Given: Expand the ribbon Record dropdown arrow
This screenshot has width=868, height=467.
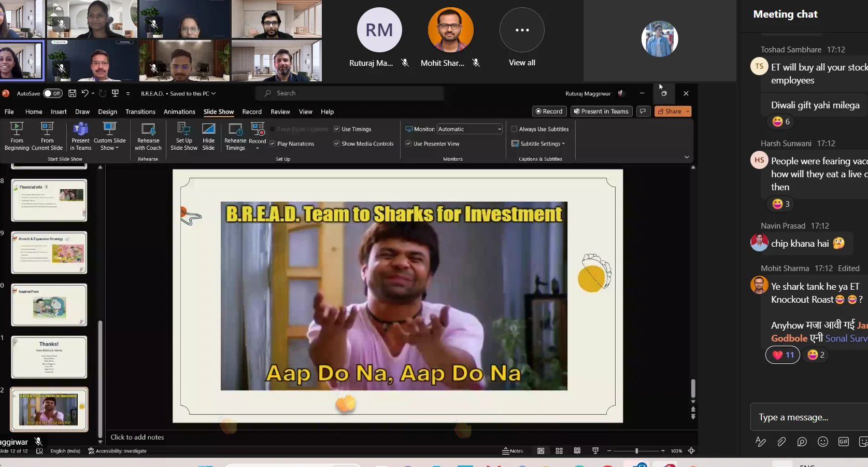Looking at the screenshot, I should 258,148.
